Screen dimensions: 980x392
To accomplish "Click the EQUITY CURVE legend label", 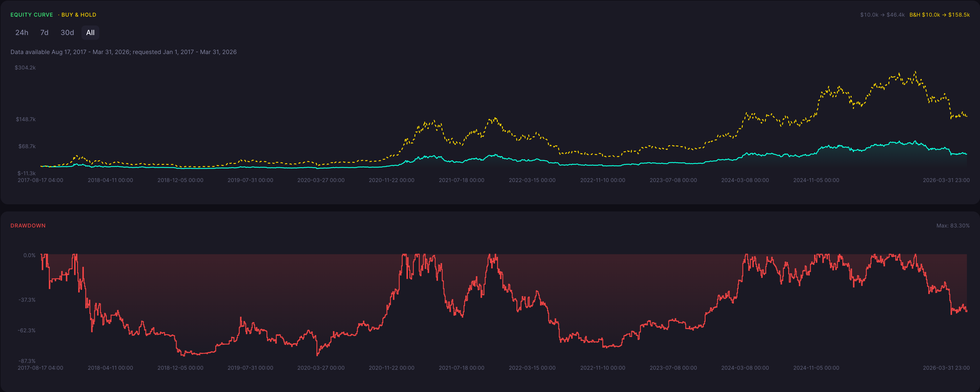I will 32,15.
